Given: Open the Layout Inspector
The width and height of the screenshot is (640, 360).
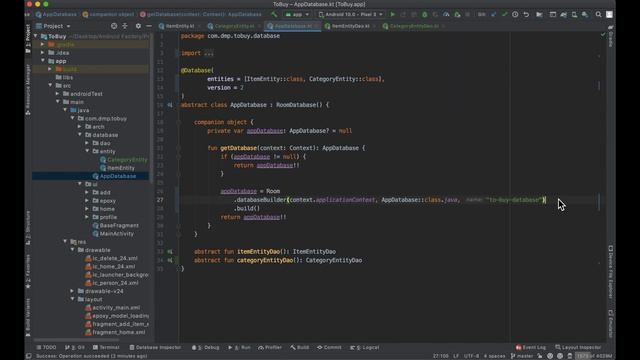Looking at the screenshot, I should coord(578,347).
